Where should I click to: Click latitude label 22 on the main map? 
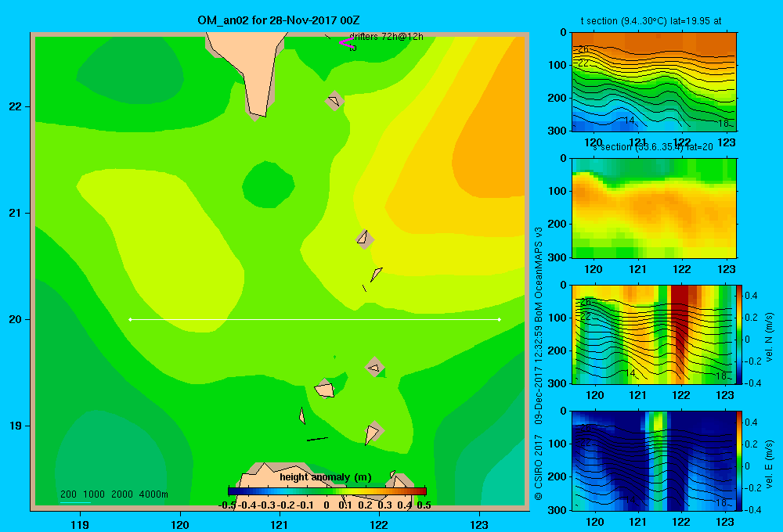(15, 107)
